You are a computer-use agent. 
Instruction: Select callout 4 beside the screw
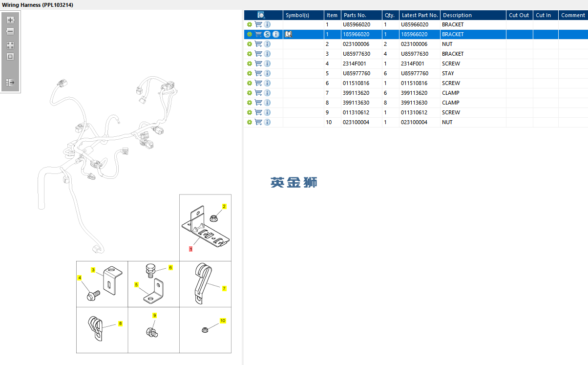pyautogui.click(x=80, y=278)
